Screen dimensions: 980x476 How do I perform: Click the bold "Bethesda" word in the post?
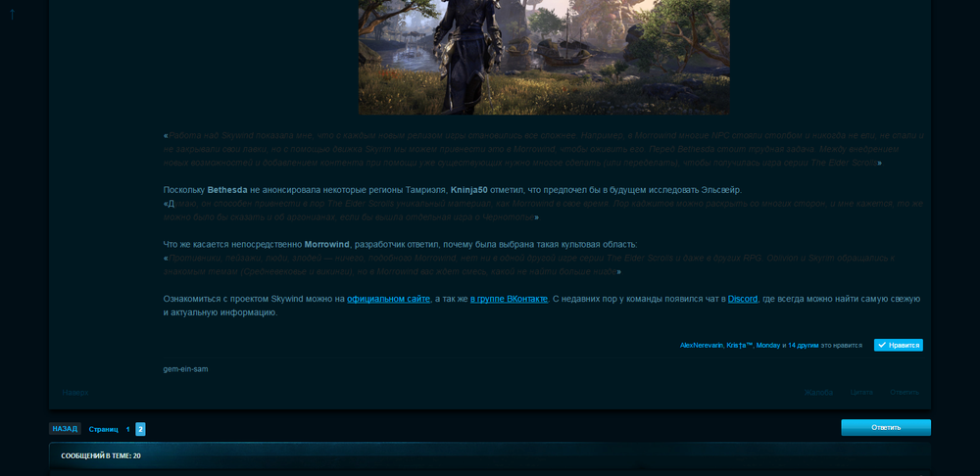click(227, 190)
